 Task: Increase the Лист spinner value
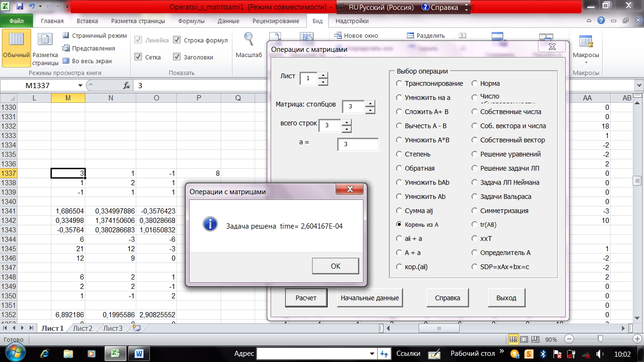pyautogui.click(x=323, y=74)
